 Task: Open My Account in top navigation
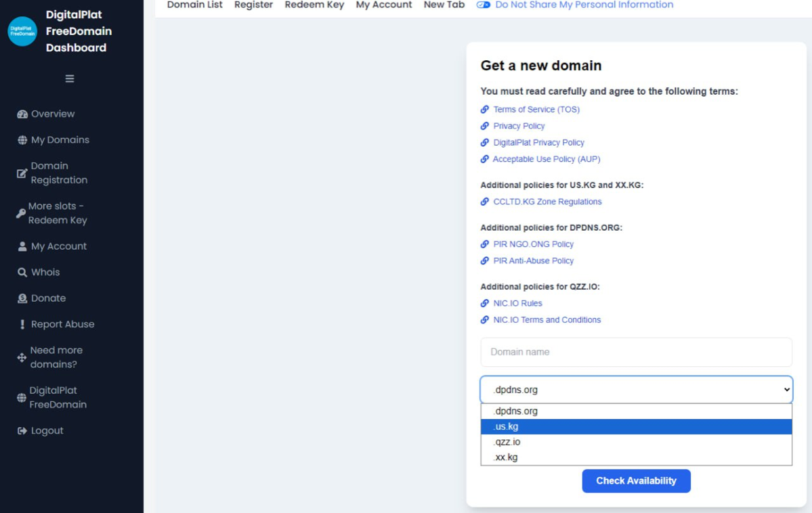click(384, 5)
